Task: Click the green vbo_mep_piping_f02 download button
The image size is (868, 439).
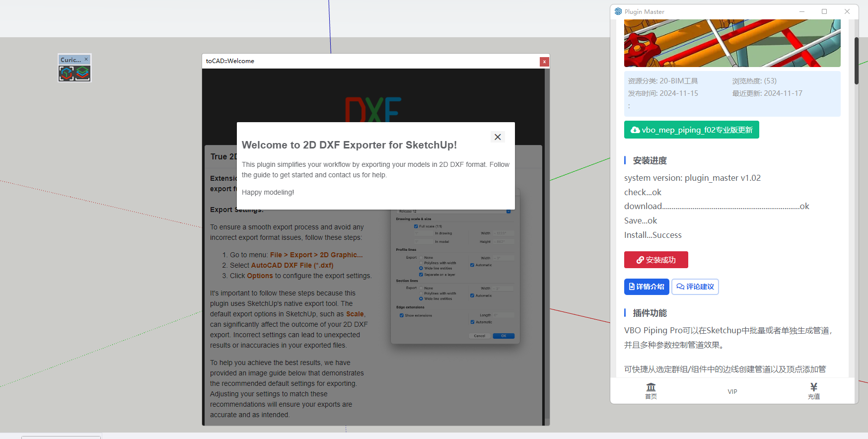Action: coord(691,130)
